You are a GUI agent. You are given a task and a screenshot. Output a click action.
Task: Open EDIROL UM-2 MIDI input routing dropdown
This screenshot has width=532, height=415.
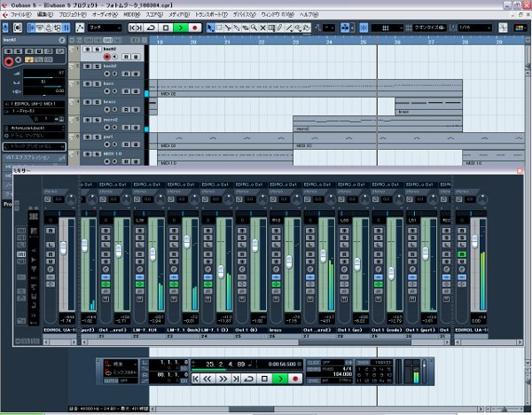pyautogui.click(x=34, y=104)
